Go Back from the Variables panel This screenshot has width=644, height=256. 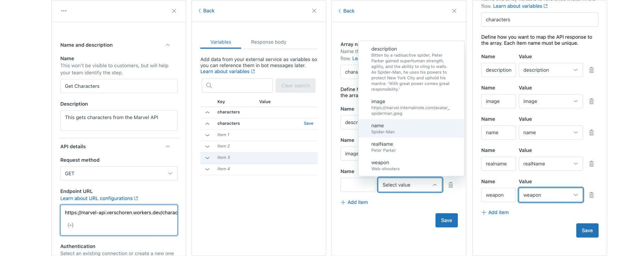click(x=206, y=11)
